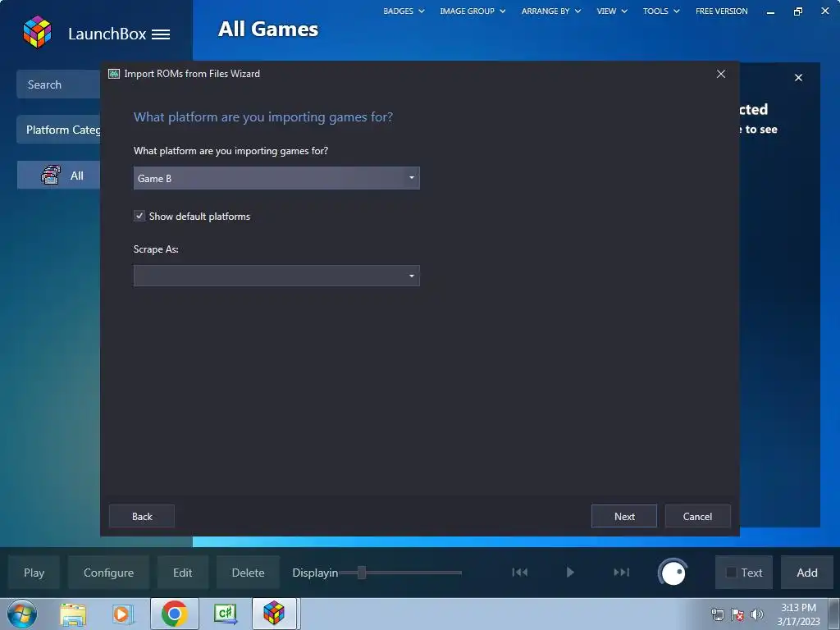840x630 pixels.
Task: Open the View menu
Action: tap(612, 11)
